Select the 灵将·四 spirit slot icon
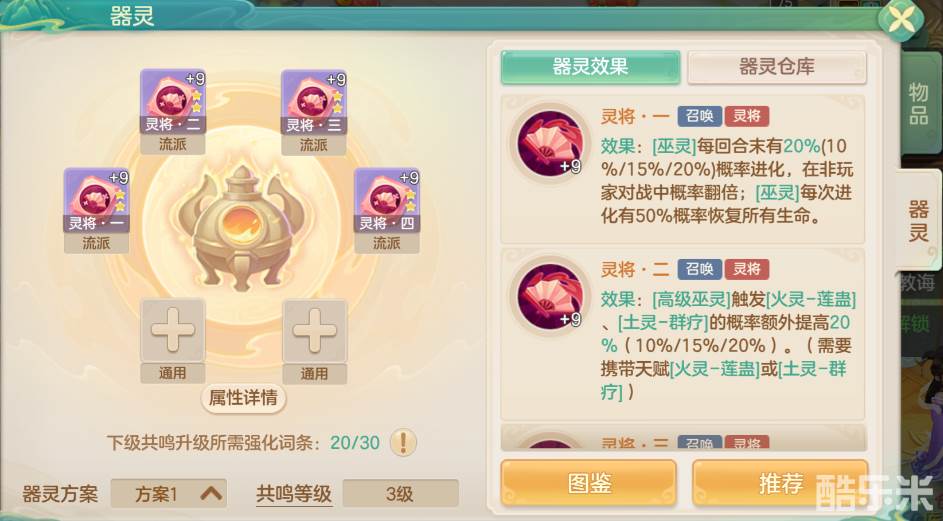Viewport: 943px width, 521px height. click(387, 200)
